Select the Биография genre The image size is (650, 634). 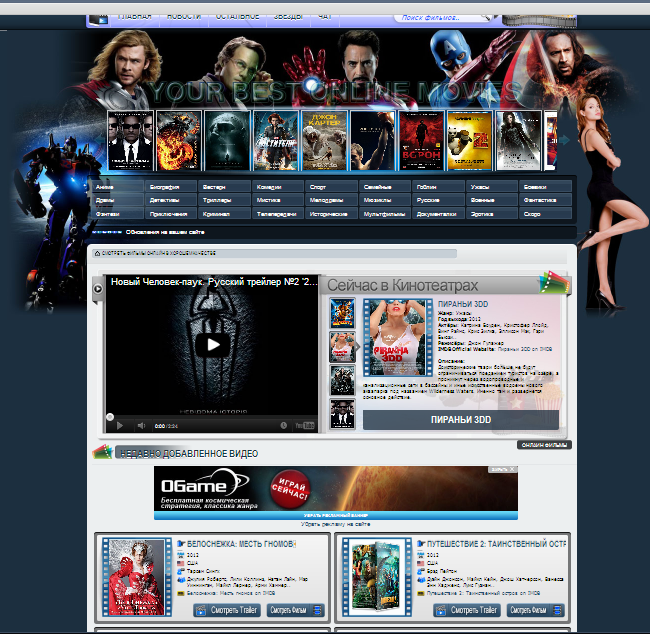(x=171, y=187)
